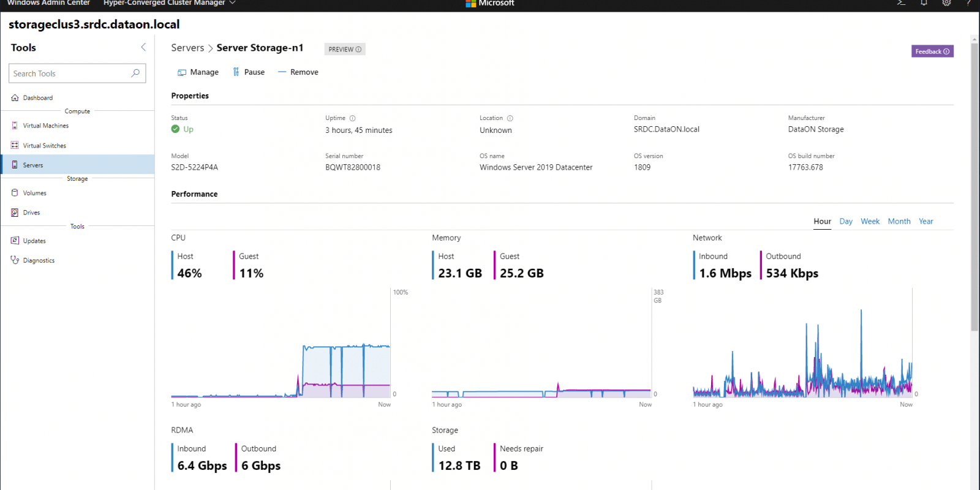Viewport: 980px width, 490px height.
Task: Click the CPU usage chart
Action: tap(281, 343)
